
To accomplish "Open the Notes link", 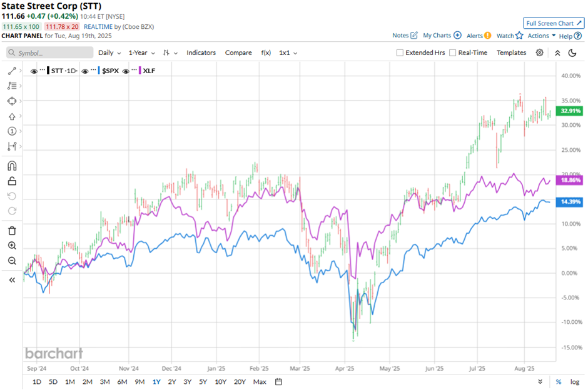I will tap(400, 35).
